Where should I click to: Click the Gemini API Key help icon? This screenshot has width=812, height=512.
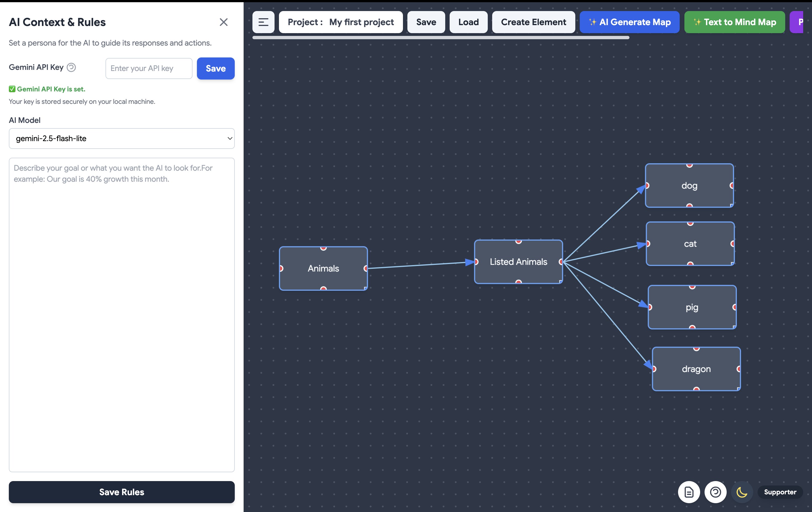pos(71,67)
